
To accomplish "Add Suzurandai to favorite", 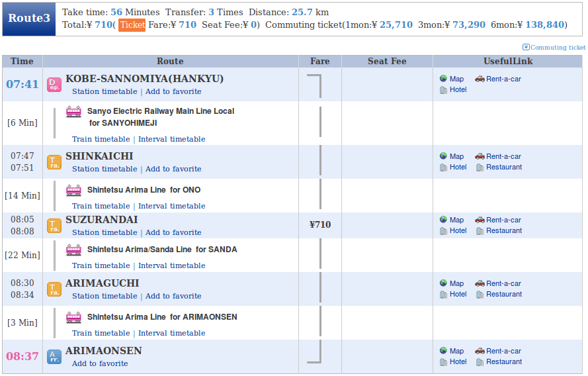I will click(x=173, y=232).
